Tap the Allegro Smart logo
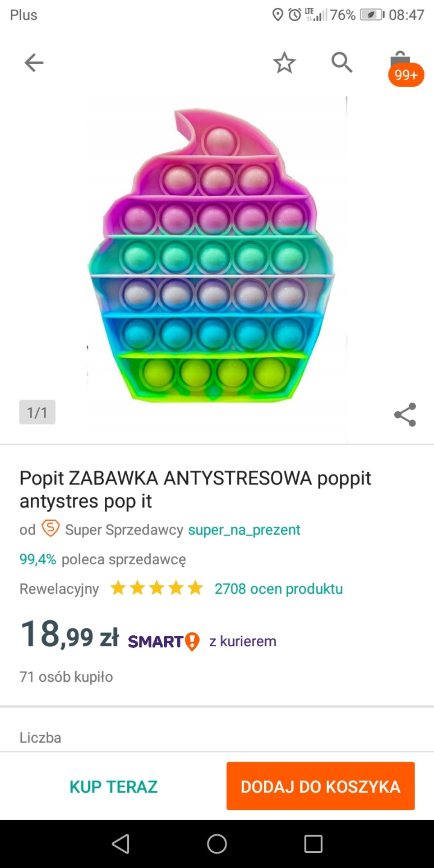 click(163, 641)
